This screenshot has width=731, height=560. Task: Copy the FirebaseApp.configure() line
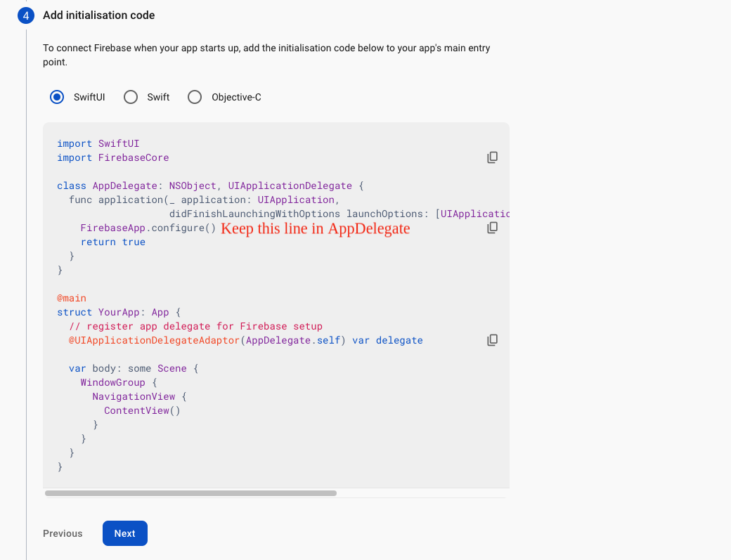click(492, 228)
